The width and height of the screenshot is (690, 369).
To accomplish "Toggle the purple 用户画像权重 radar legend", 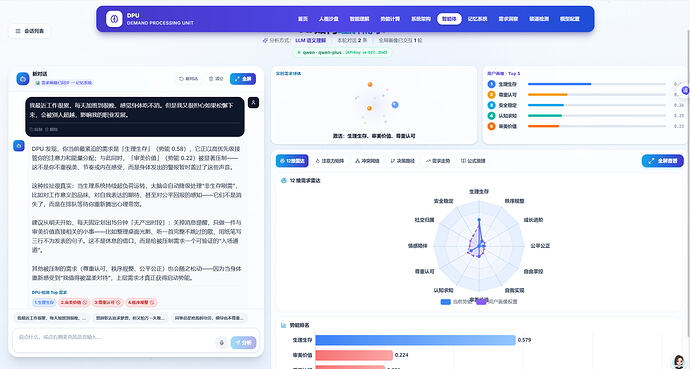I will point(496,302).
